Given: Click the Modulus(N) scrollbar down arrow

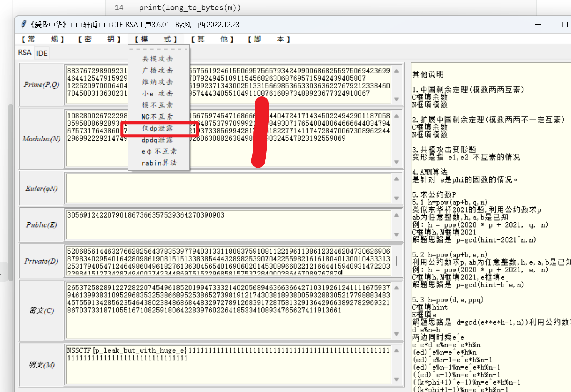Looking at the screenshot, I should click(x=397, y=162).
